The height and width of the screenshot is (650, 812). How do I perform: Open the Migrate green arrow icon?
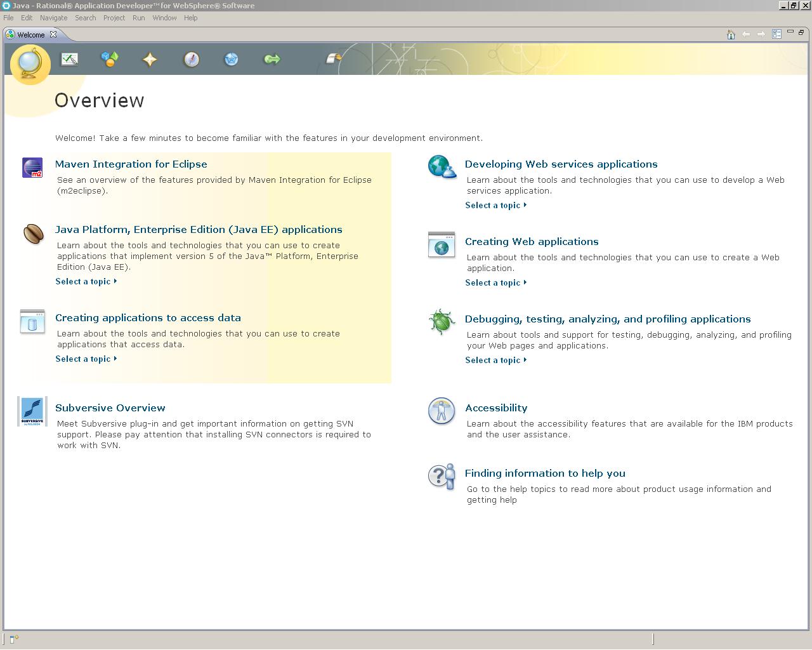pos(272,59)
